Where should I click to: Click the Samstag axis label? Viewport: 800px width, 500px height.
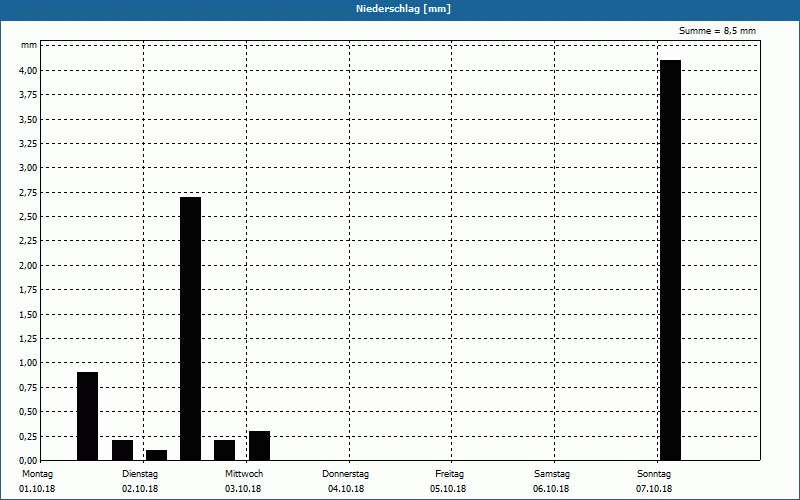click(x=552, y=474)
